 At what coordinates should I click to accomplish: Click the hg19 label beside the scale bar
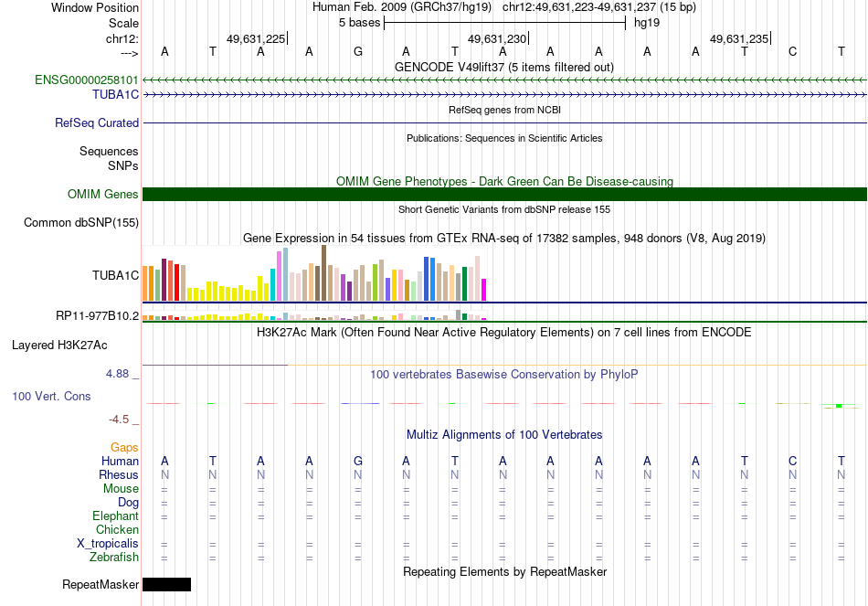pyautogui.click(x=647, y=23)
